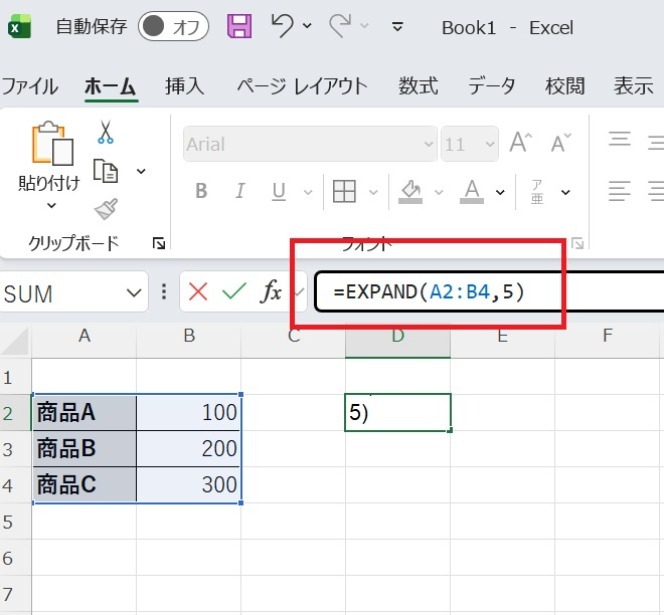Image resolution: width=664 pixels, height=615 pixels.
Task: Confirm the formula with green checkmark
Action: [x=234, y=292]
